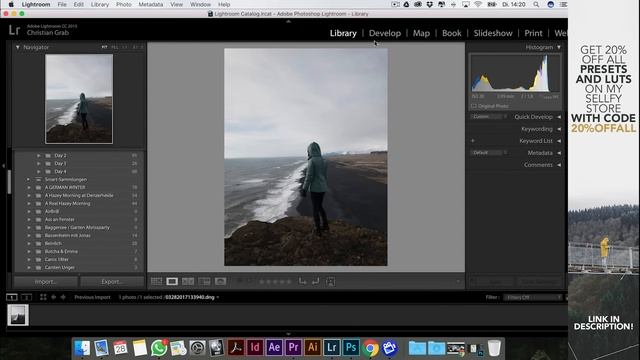Click Previous Import source label
This screenshot has height=360, width=640.
pos(92,297)
